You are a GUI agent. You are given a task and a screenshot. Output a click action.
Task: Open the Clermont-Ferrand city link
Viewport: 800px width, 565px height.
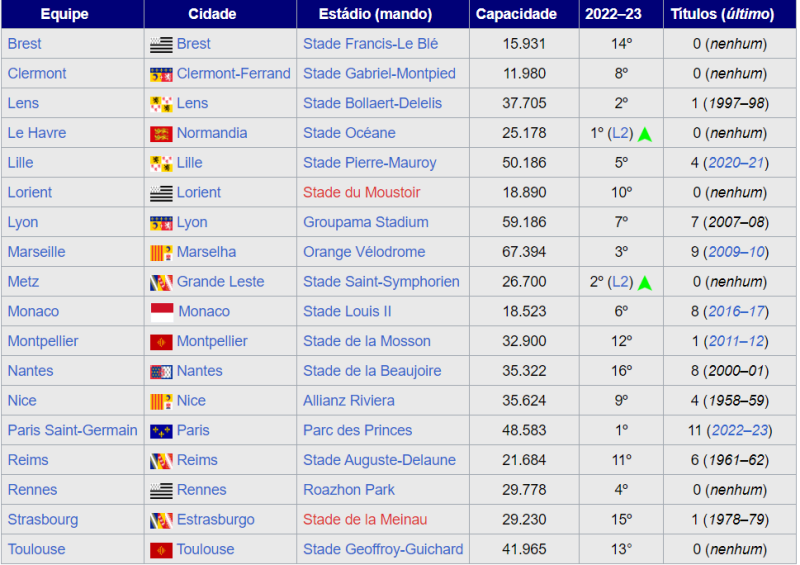pyautogui.click(x=233, y=74)
